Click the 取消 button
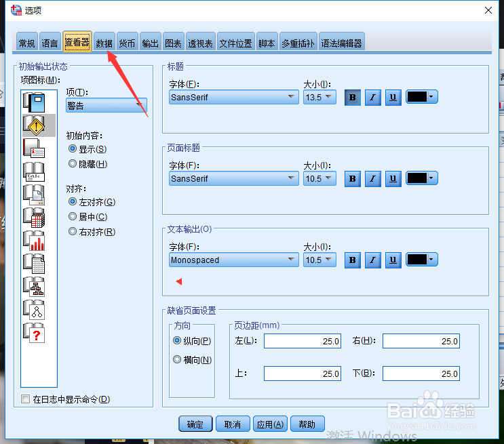 click(233, 424)
